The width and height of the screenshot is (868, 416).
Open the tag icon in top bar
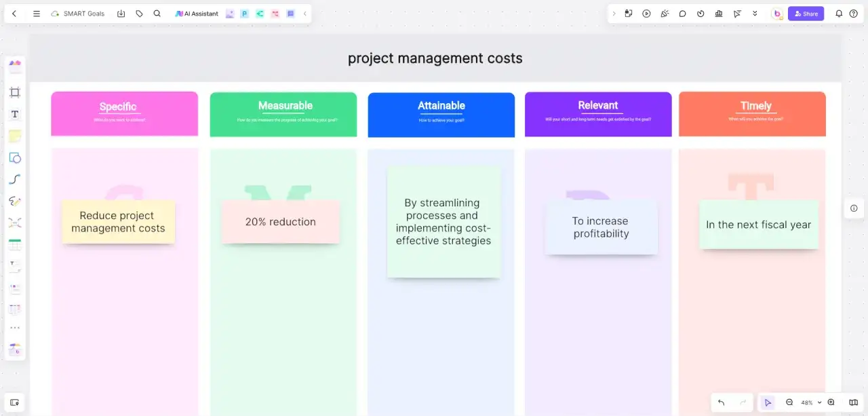coord(139,14)
